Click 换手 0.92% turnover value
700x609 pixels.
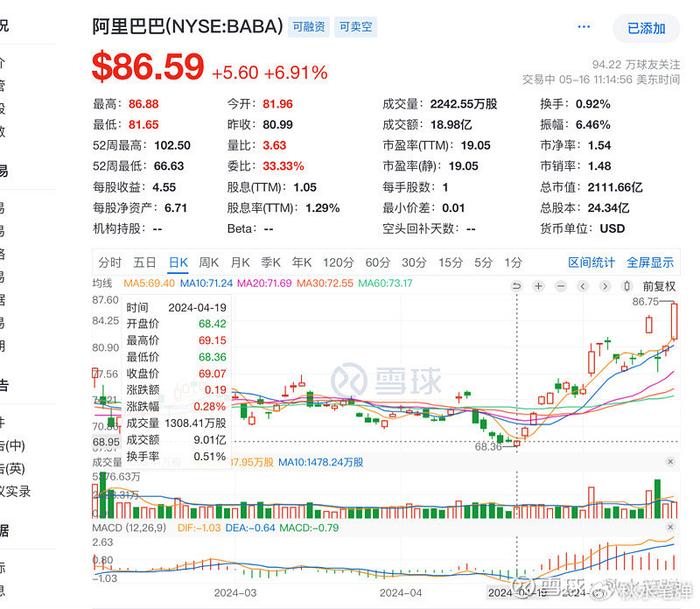593,104
